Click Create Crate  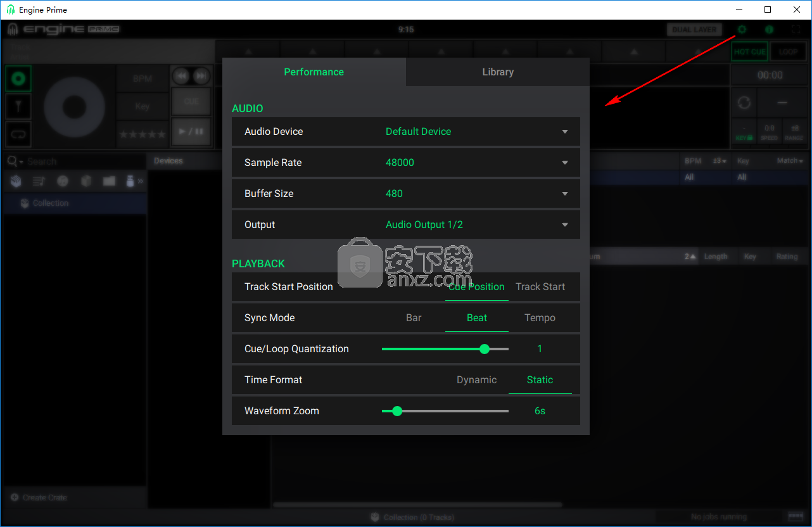coord(44,497)
